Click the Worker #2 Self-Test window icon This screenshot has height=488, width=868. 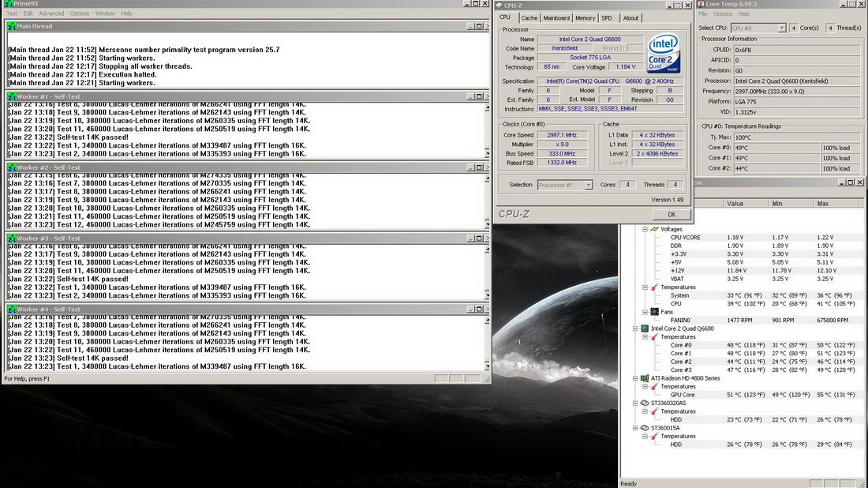12,167
